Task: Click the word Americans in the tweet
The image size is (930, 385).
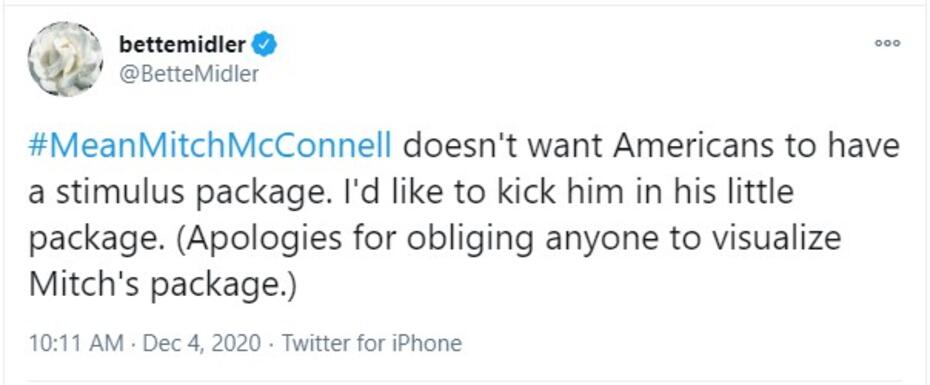Action: [693, 147]
